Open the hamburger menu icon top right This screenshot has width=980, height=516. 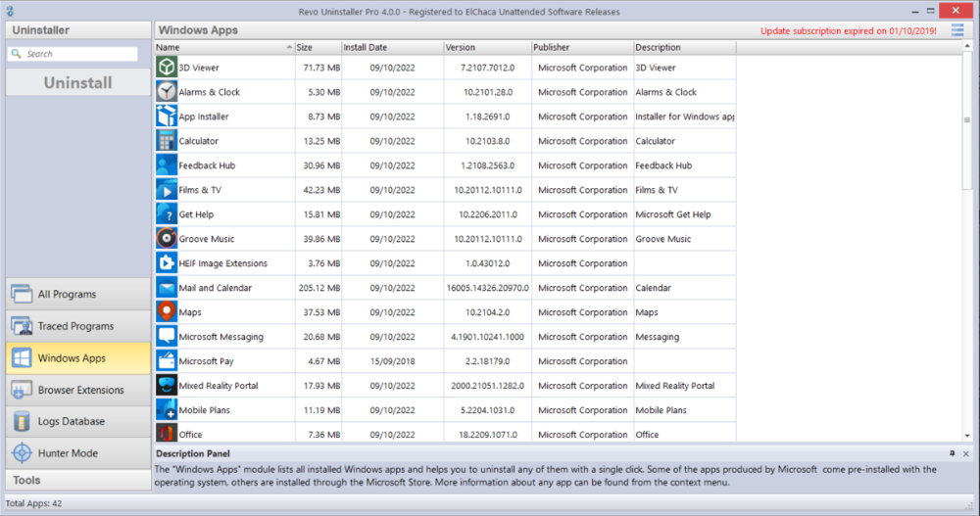click(957, 30)
